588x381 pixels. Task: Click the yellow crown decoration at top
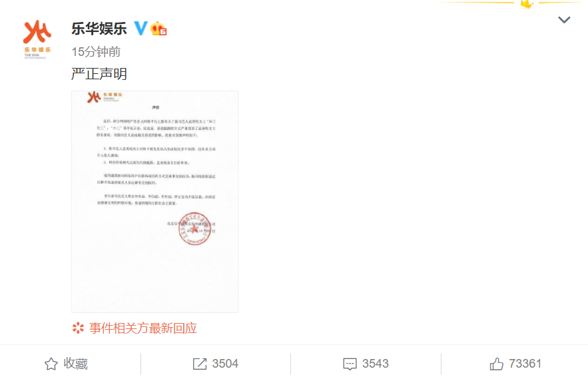[x=527, y=4]
